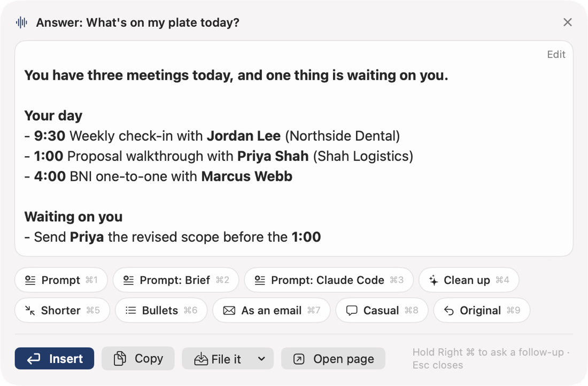Click the waveform voice icon in the header
Image resolution: width=588 pixels, height=386 pixels.
point(22,22)
